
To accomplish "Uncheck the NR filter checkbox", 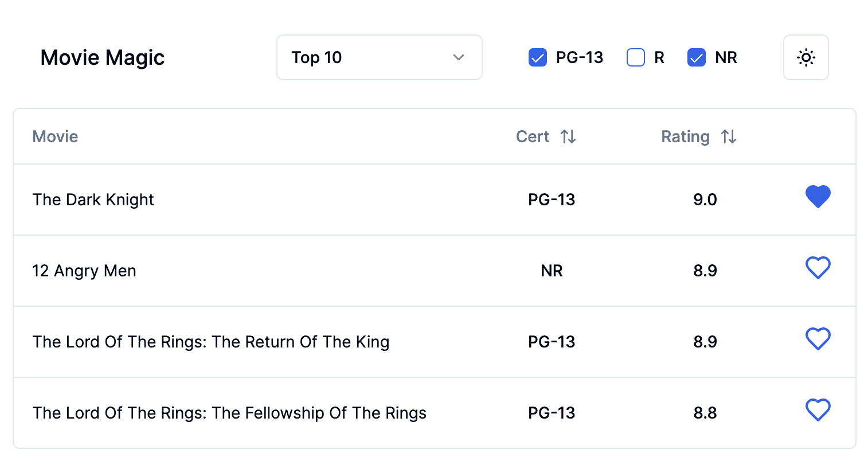I will point(697,57).
